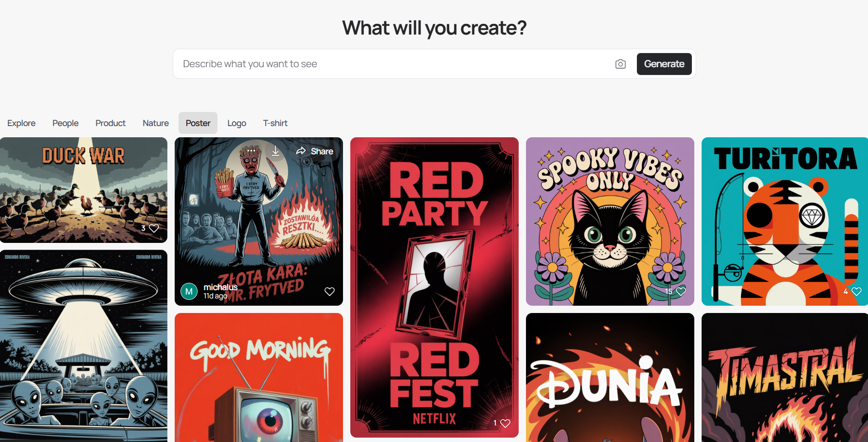The height and width of the screenshot is (442, 868).
Task: Open the Red Party Red Fest poster
Action: coord(434,287)
